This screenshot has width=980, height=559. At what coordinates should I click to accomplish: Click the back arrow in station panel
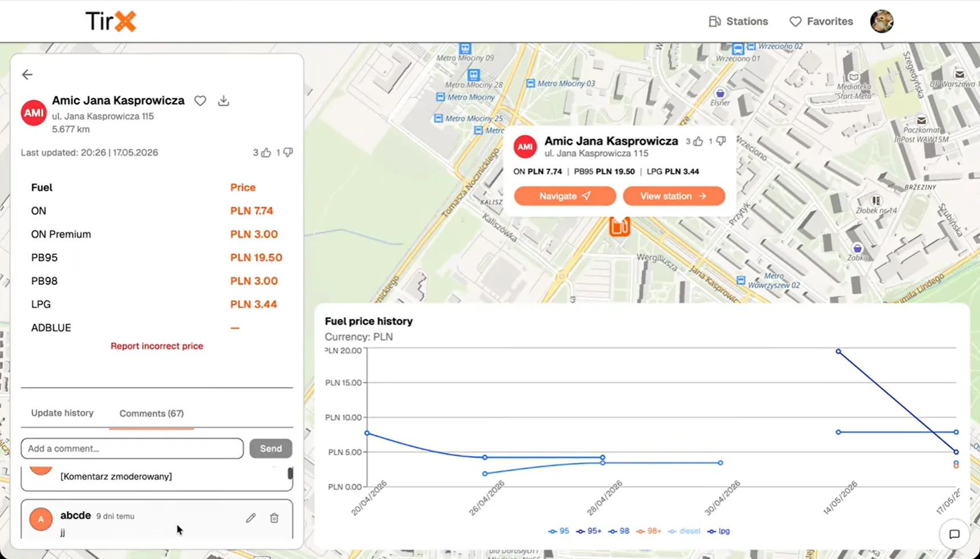[x=27, y=75]
